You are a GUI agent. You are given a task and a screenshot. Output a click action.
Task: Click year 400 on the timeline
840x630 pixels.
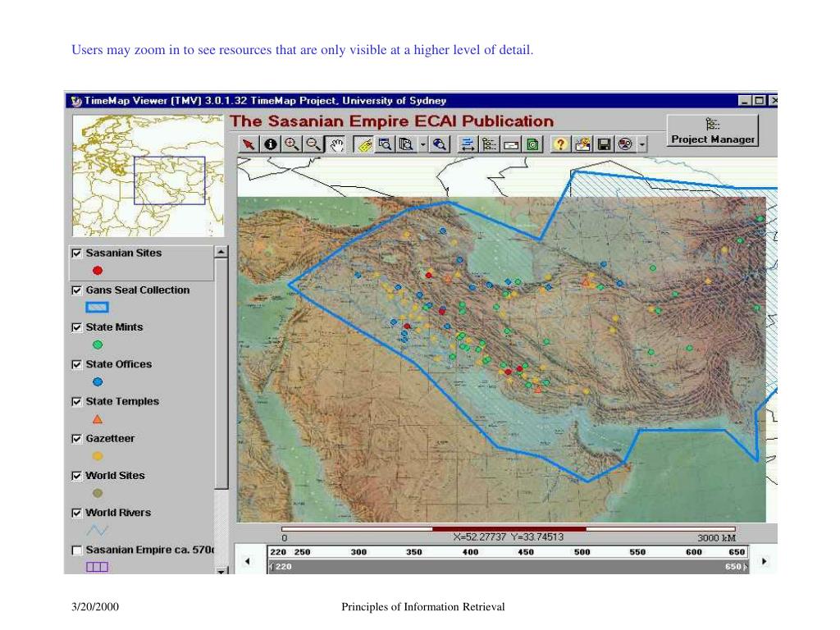tap(470, 552)
